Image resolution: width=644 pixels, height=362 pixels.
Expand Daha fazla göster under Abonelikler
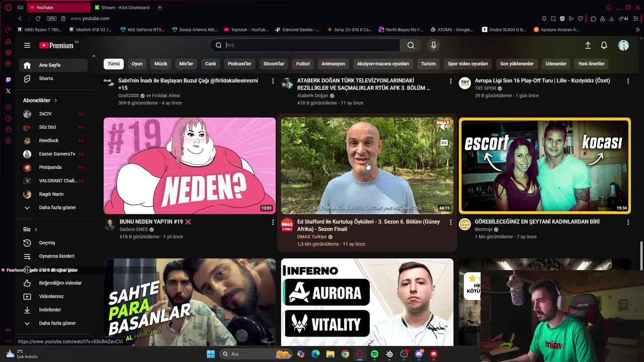tap(53, 208)
